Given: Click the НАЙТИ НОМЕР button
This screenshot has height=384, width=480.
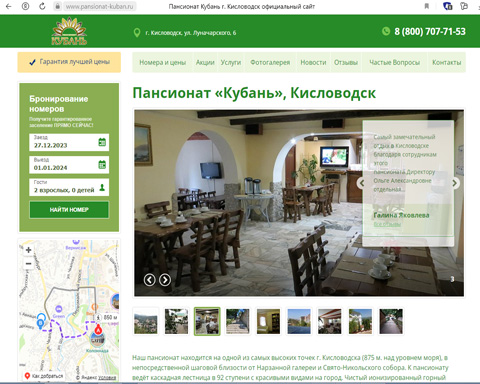Looking at the screenshot, I should (x=69, y=210).
